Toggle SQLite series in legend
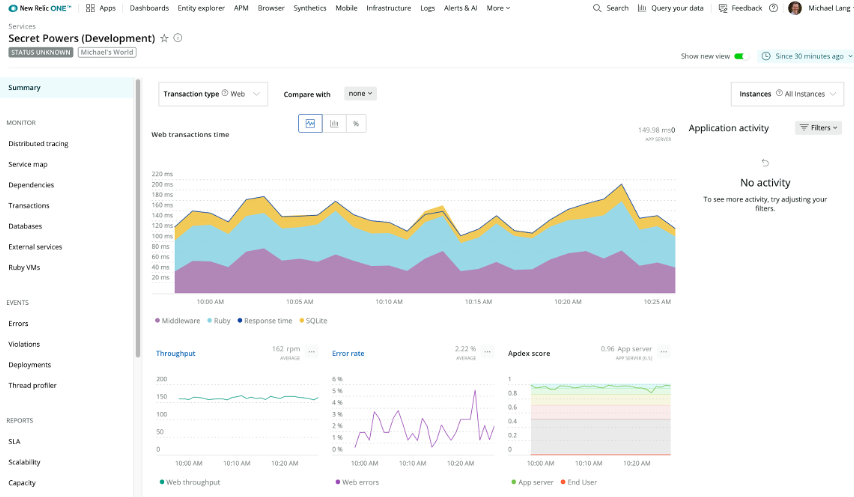Screen dimensions: 854x497 tap(313, 321)
